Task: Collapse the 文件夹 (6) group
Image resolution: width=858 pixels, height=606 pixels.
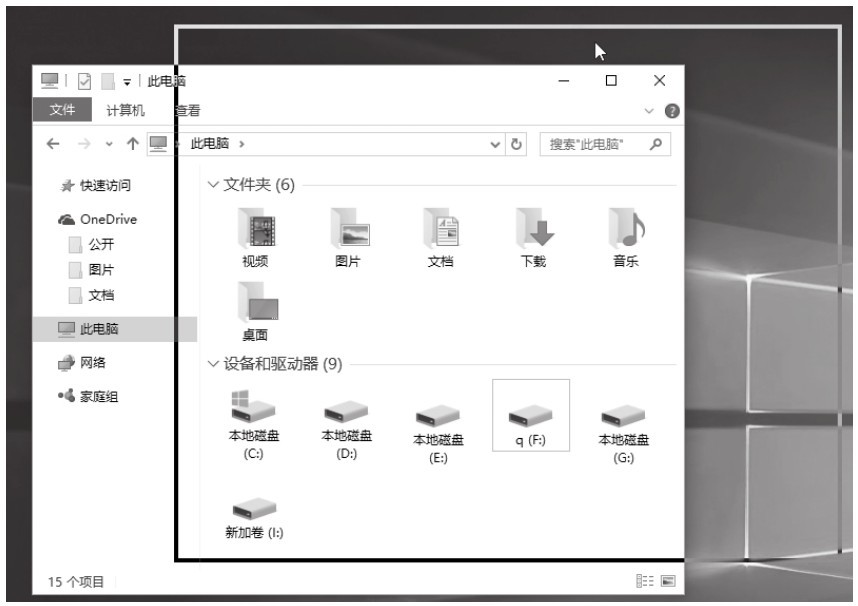Action: pos(212,185)
